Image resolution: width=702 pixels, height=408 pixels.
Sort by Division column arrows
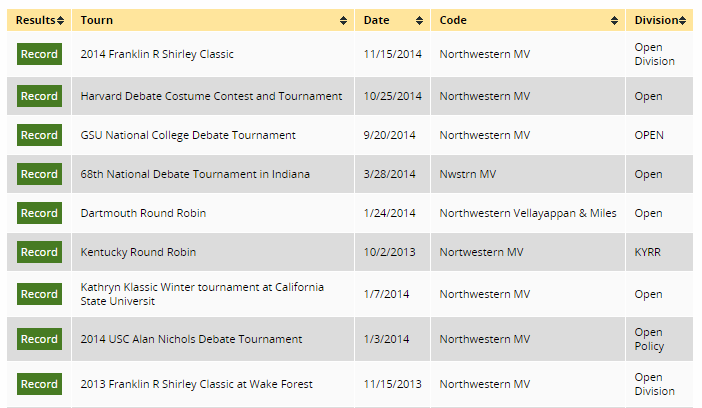682,20
